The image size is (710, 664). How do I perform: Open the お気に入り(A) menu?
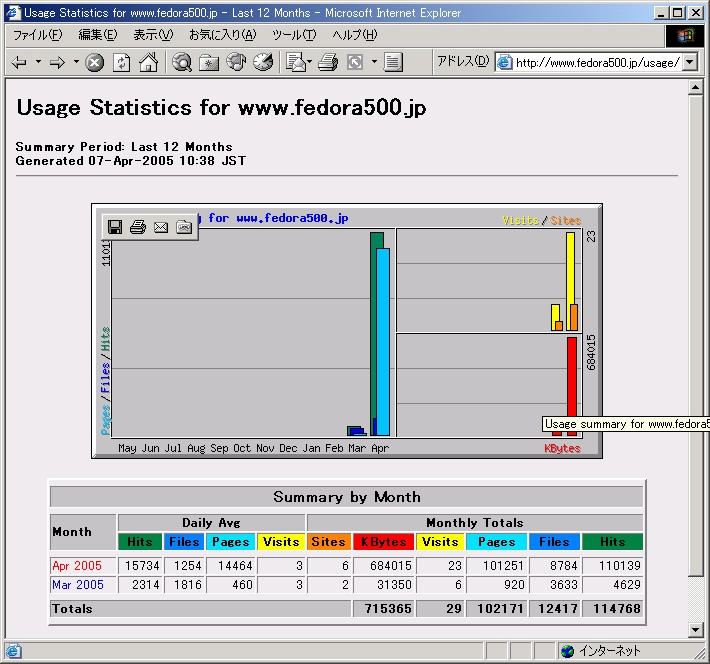click(223, 35)
